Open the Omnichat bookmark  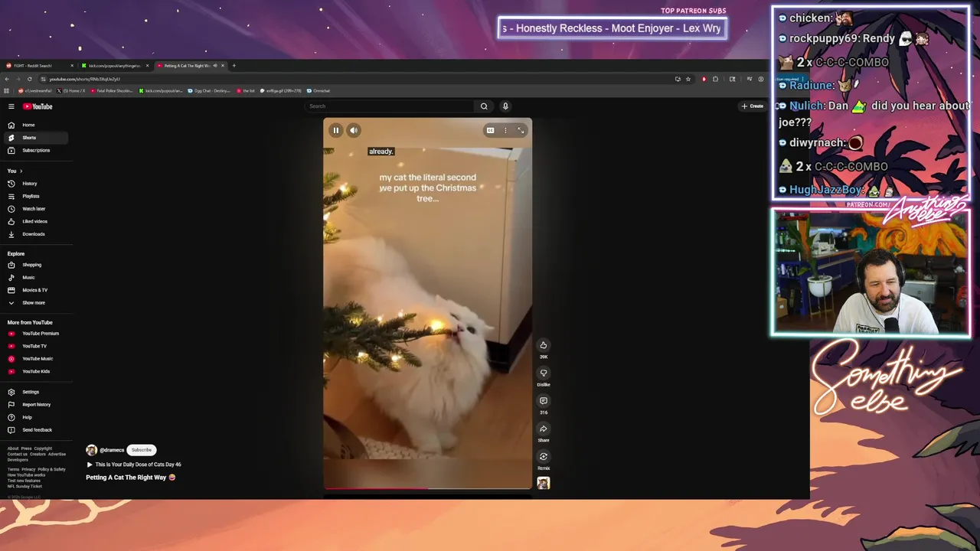319,90
